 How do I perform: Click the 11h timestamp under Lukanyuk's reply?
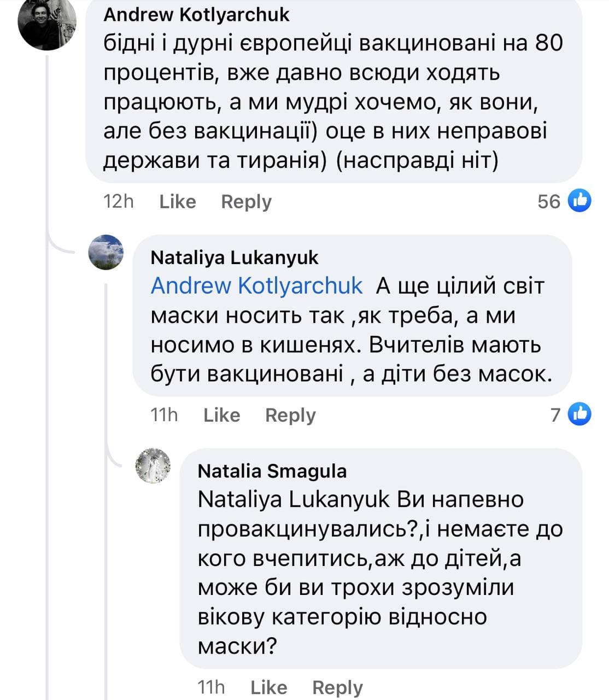coord(164,415)
